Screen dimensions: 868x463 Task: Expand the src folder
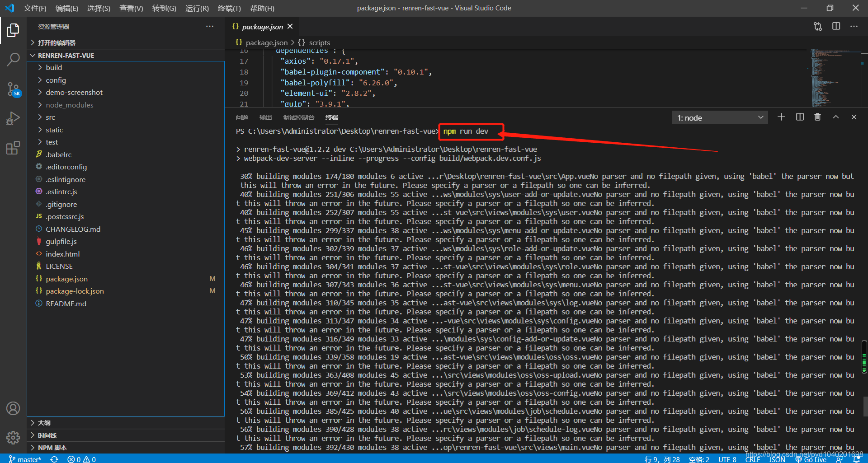(x=126, y=117)
